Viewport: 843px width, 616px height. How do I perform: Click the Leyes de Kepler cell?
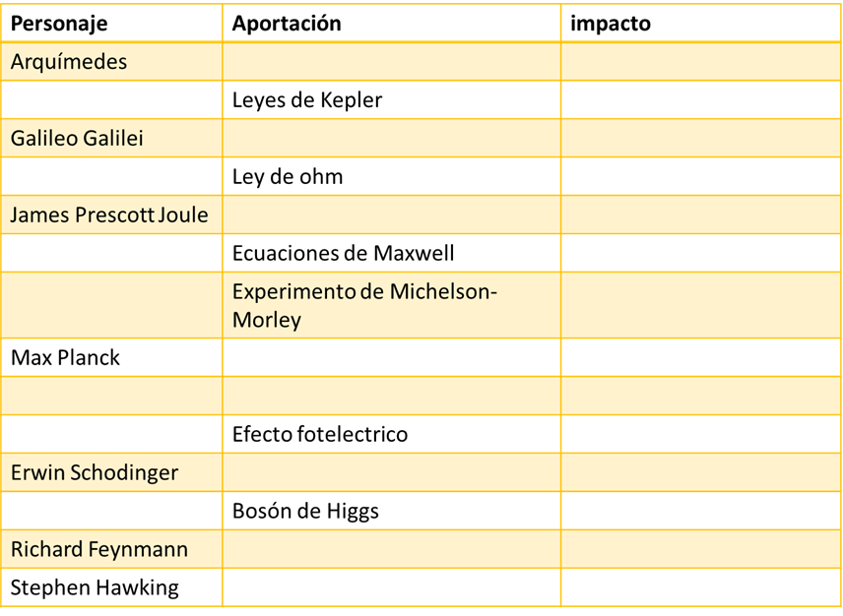pyautogui.click(x=307, y=100)
